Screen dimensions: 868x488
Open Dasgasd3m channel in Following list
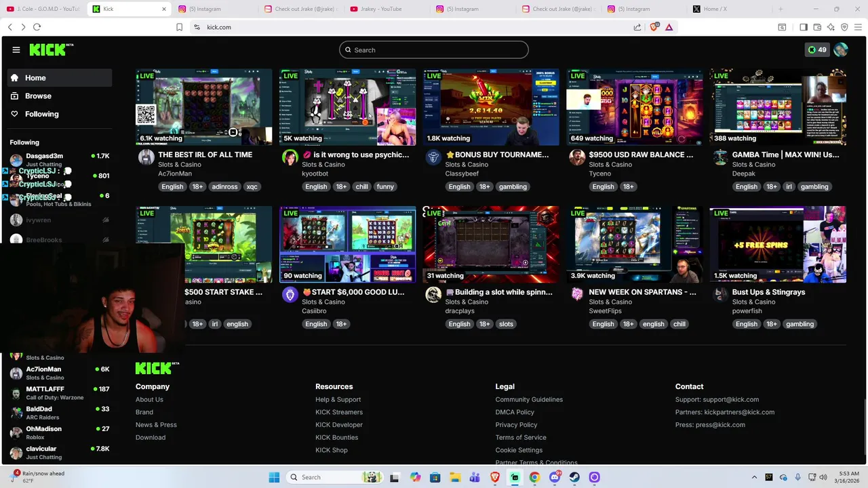point(60,160)
